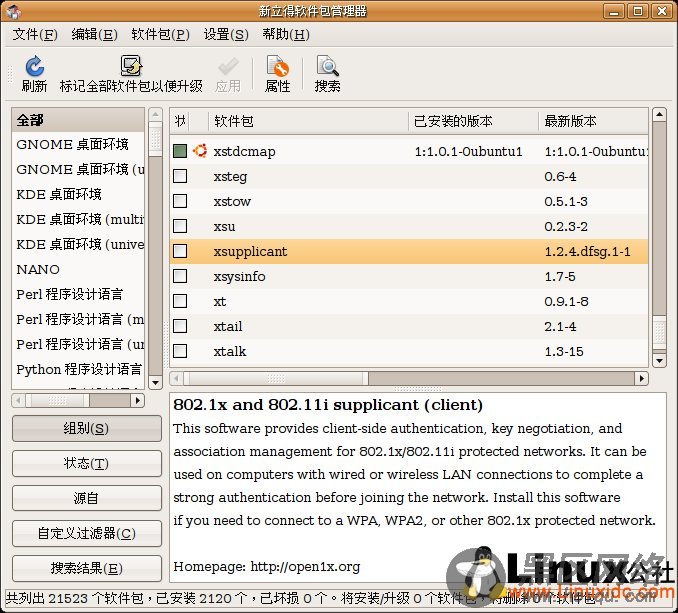678x613 pixels.
Task: Mark the checkbox for xt
Action: [x=180, y=301]
